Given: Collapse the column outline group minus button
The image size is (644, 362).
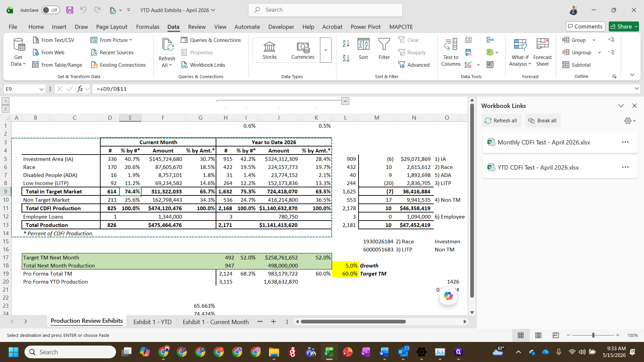Looking at the screenshot, I should [x=345, y=101].
